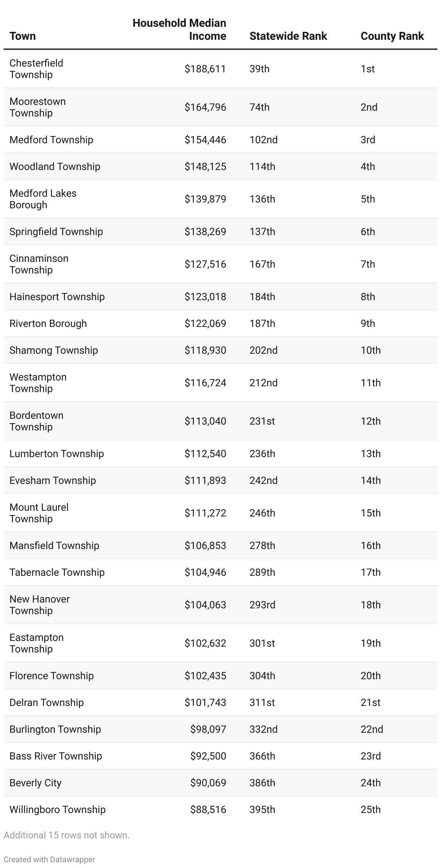
Task: Click Beverly City's $90,069 income
Action: 208,783
